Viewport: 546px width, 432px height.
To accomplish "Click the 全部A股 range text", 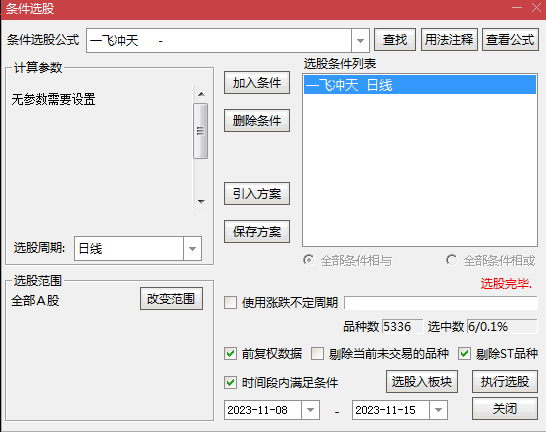I will pyautogui.click(x=35, y=300).
